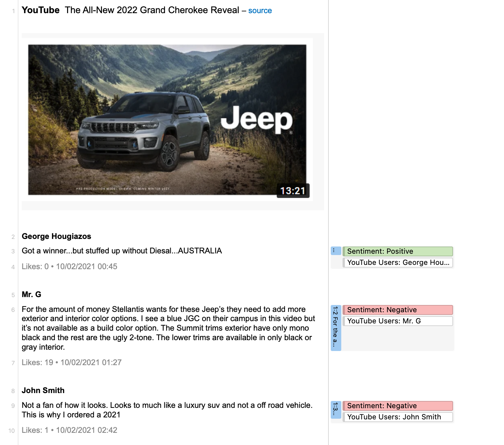Click the comment starting 'Not a fan of how it looks'

167,410
